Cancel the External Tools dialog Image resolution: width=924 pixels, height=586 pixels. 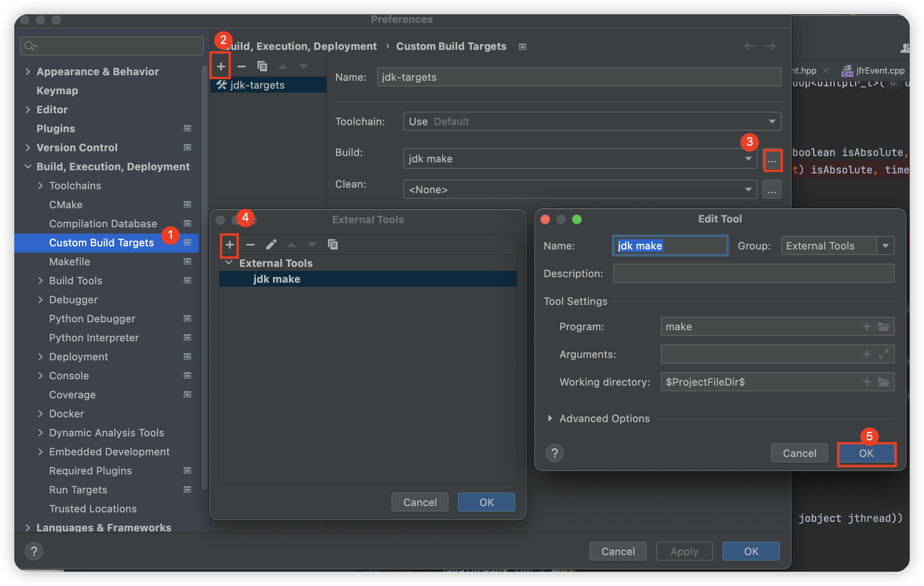pyautogui.click(x=420, y=502)
